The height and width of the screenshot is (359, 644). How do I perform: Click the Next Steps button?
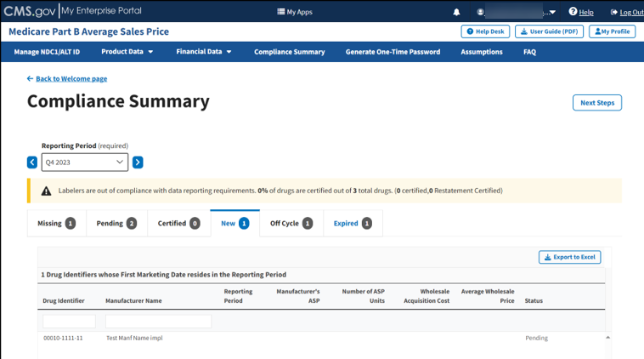pos(597,103)
